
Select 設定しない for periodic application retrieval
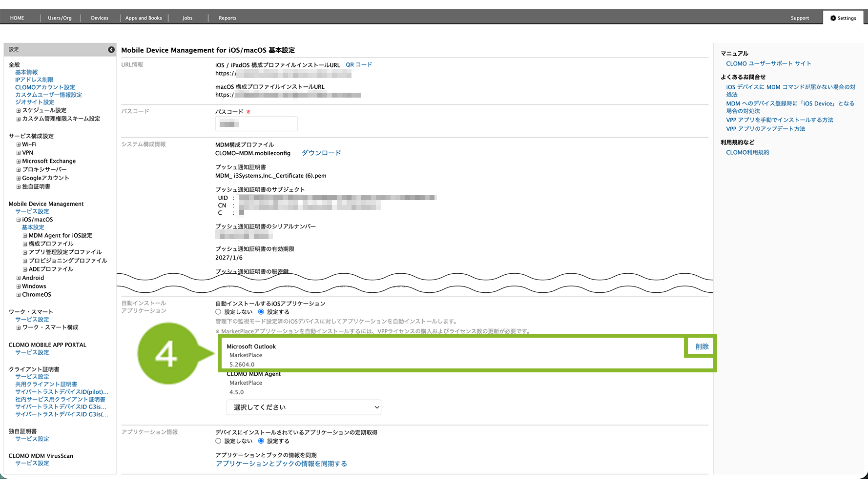click(218, 441)
